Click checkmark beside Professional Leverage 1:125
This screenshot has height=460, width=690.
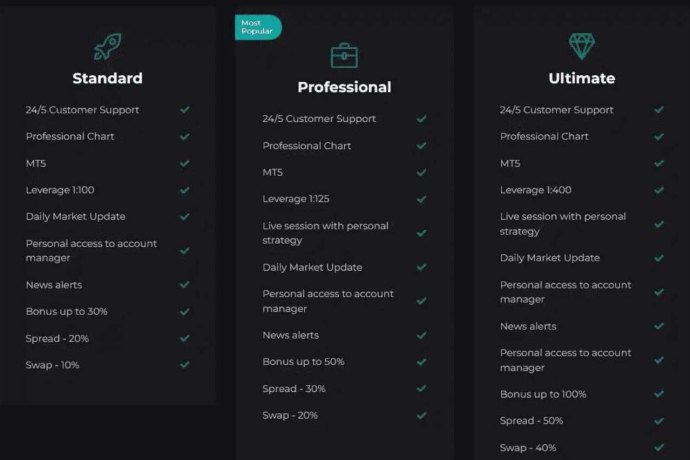pos(422,199)
